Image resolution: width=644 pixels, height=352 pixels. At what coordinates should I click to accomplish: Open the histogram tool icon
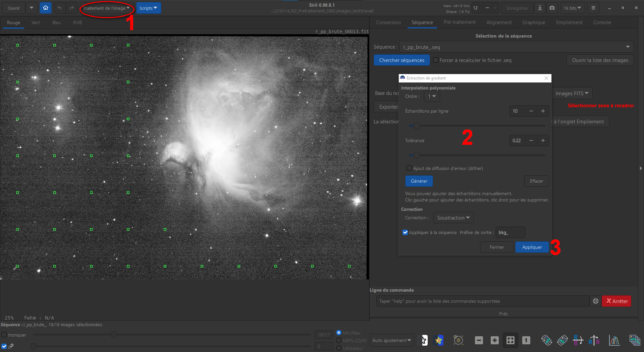pyautogui.click(x=614, y=340)
